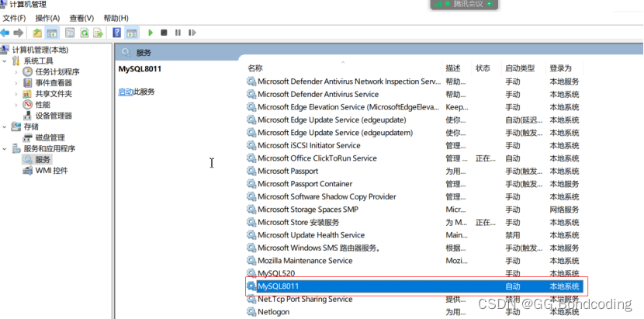Select Net.Tcp Port Sharing Service row
The width and height of the screenshot is (644, 319).
coord(414,299)
